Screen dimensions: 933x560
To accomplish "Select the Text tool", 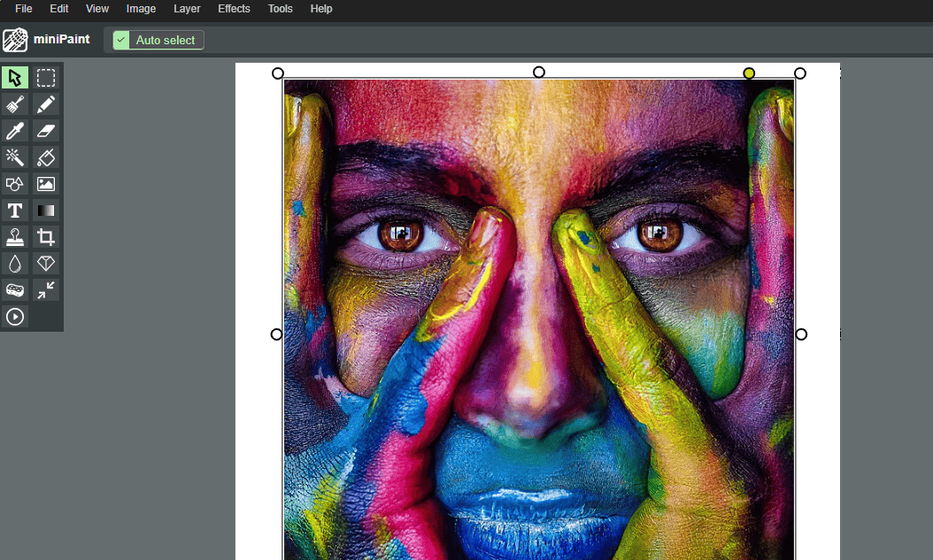I will [x=15, y=211].
